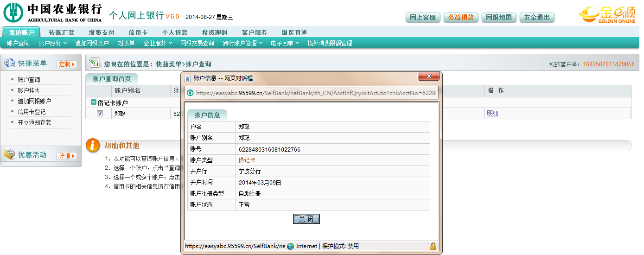Open the 明细 link for the account
This screenshot has width=644, height=255.
tap(492, 114)
